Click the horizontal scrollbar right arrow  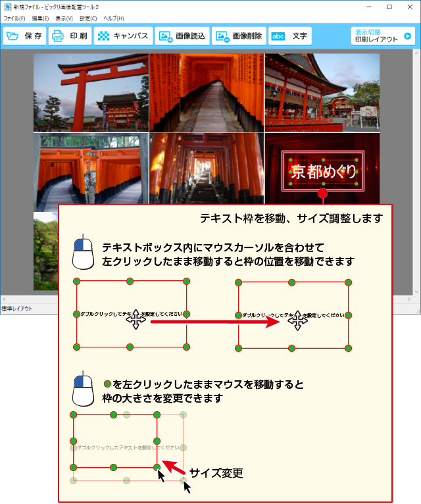pyautogui.click(x=409, y=299)
